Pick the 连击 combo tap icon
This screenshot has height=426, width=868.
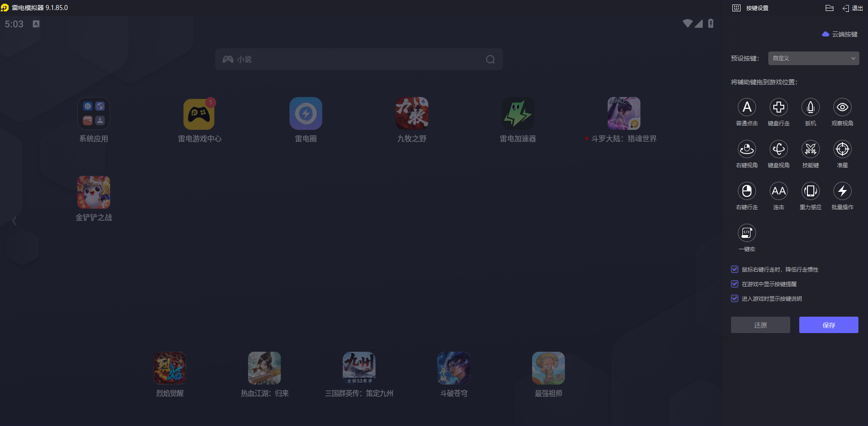click(x=779, y=191)
